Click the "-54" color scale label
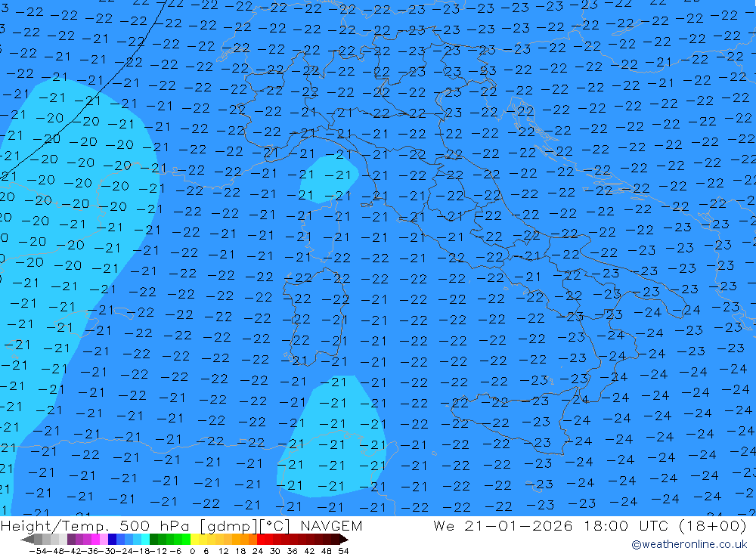This screenshot has height=554, width=756. coord(38,551)
